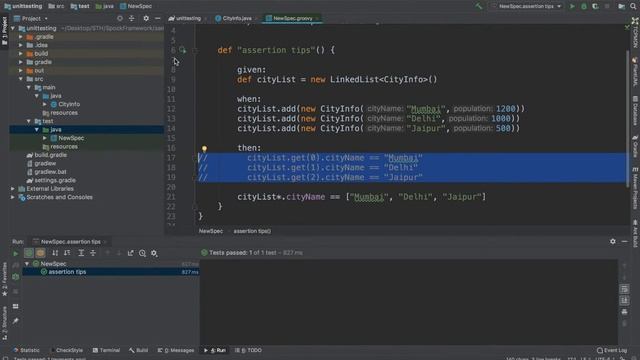Click pin tab icon in Run panel sidebar
Image resolution: width=640 pixels, height=360 pixels.
tap(16, 321)
